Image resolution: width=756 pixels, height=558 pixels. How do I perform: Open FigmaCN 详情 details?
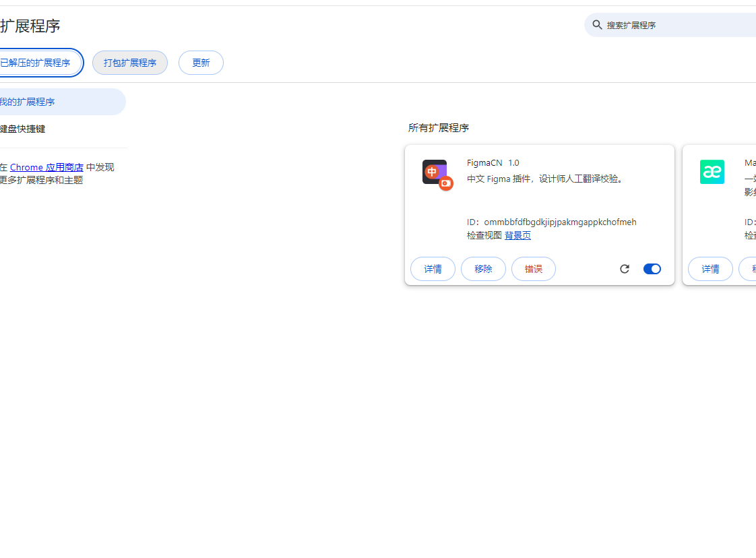pyautogui.click(x=433, y=269)
